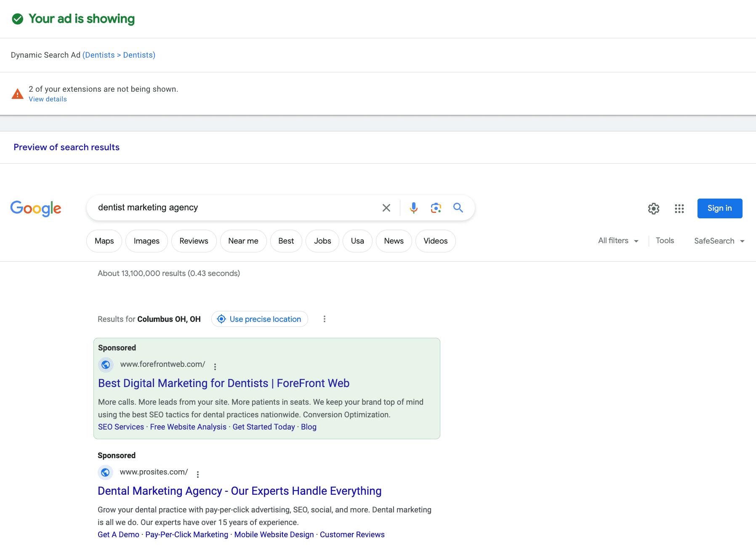Click Use precise location button
The image size is (756, 557).
pyautogui.click(x=260, y=319)
